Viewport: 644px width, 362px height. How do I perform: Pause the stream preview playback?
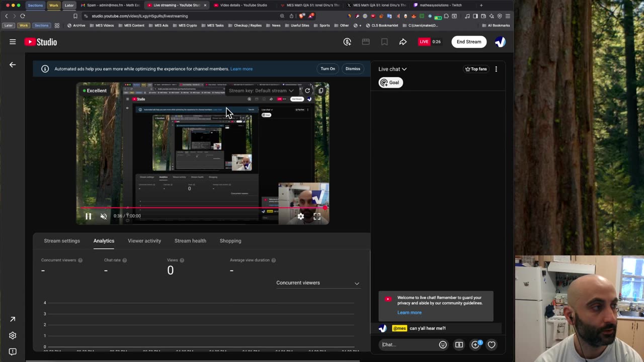pos(88,216)
